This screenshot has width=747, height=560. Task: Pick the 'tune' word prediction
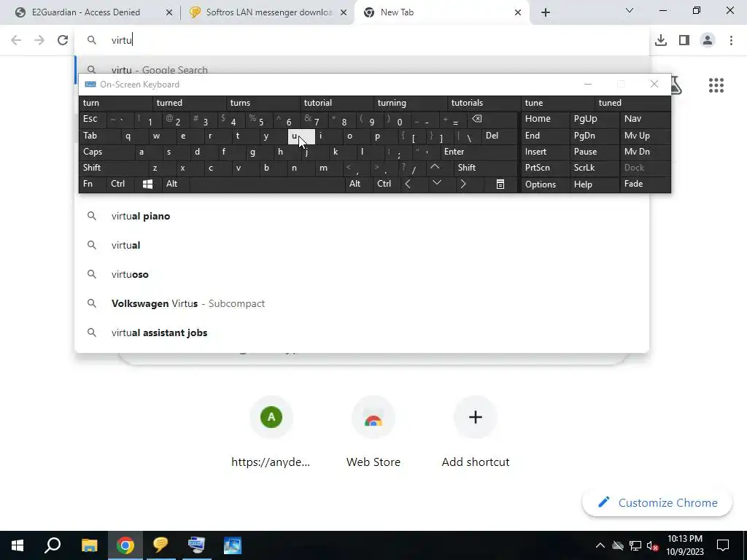pos(558,103)
